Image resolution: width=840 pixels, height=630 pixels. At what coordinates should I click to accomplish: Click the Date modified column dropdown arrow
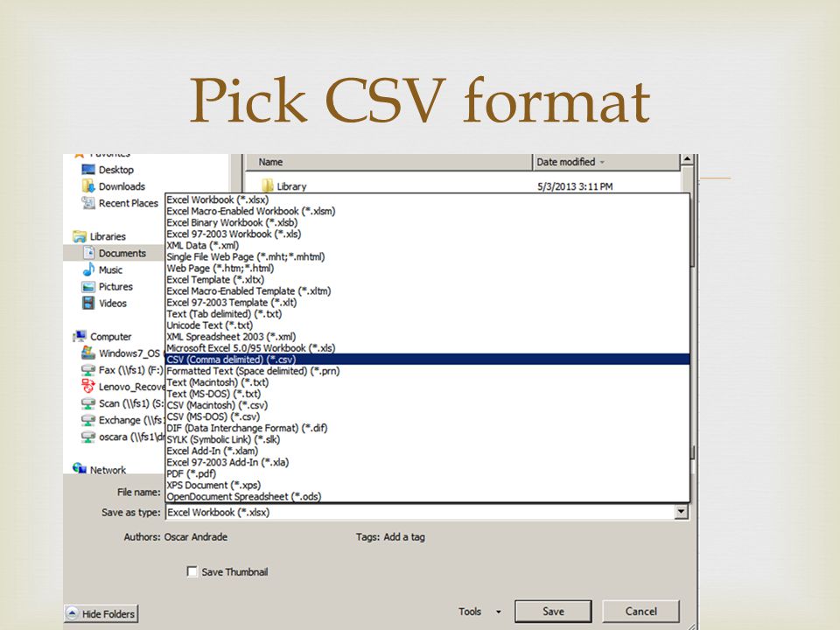[602, 162]
